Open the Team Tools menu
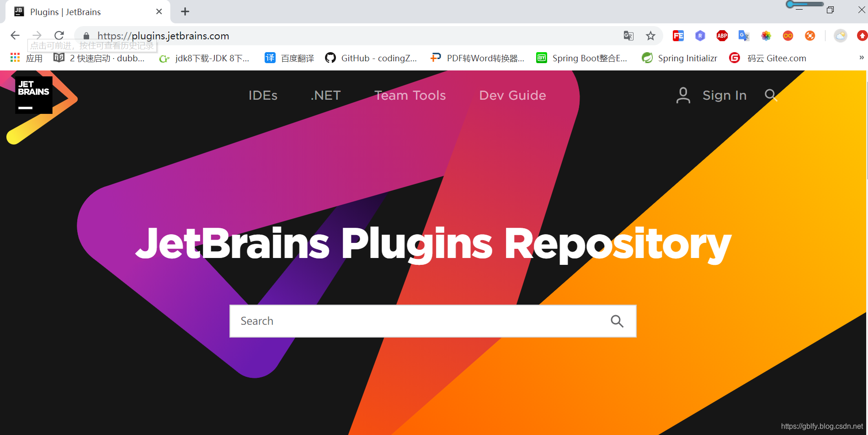The width and height of the screenshot is (868, 435). 410,95
